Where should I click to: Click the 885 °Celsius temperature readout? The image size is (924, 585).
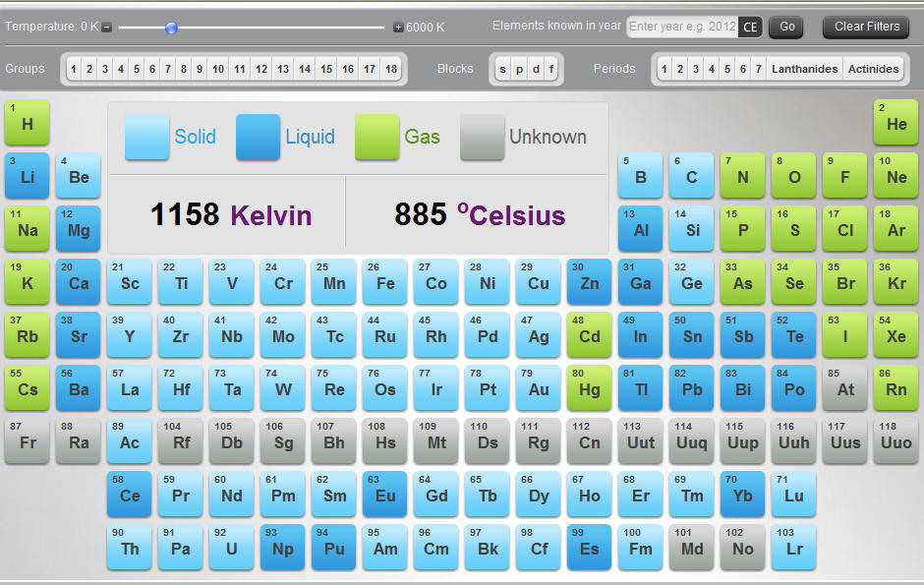[x=480, y=214]
